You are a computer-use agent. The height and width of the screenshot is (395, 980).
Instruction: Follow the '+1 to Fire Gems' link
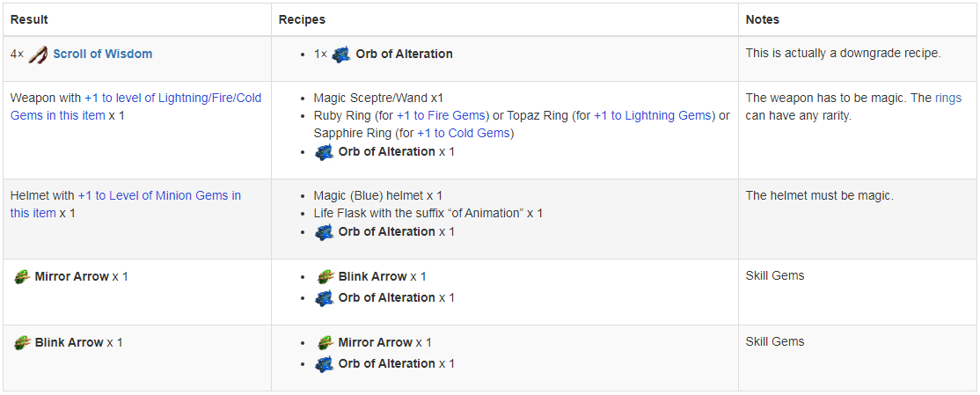441,115
